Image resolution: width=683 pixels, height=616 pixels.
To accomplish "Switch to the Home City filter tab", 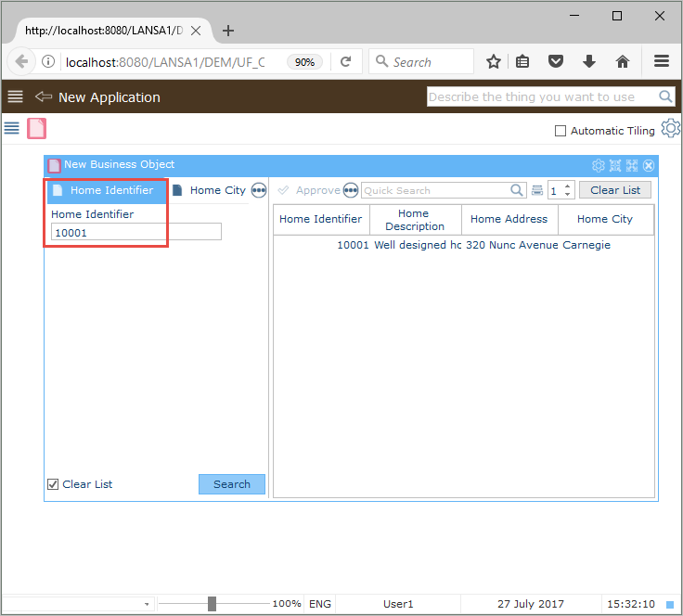I will click(x=210, y=190).
